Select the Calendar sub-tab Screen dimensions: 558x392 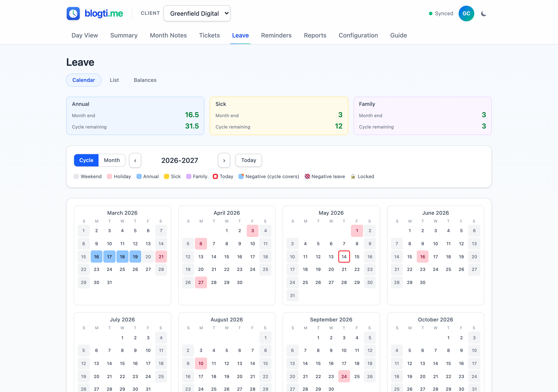[x=84, y=80]
